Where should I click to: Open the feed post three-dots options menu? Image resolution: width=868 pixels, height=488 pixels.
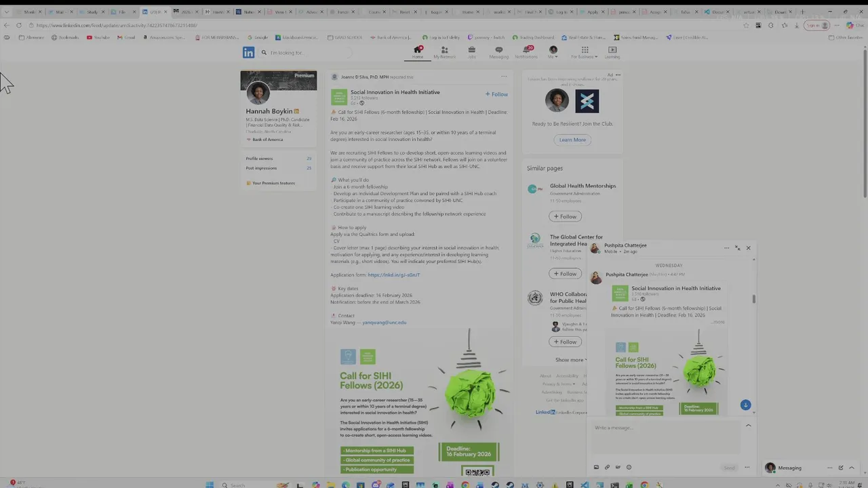pyautogui.click(x=503, y=77)
